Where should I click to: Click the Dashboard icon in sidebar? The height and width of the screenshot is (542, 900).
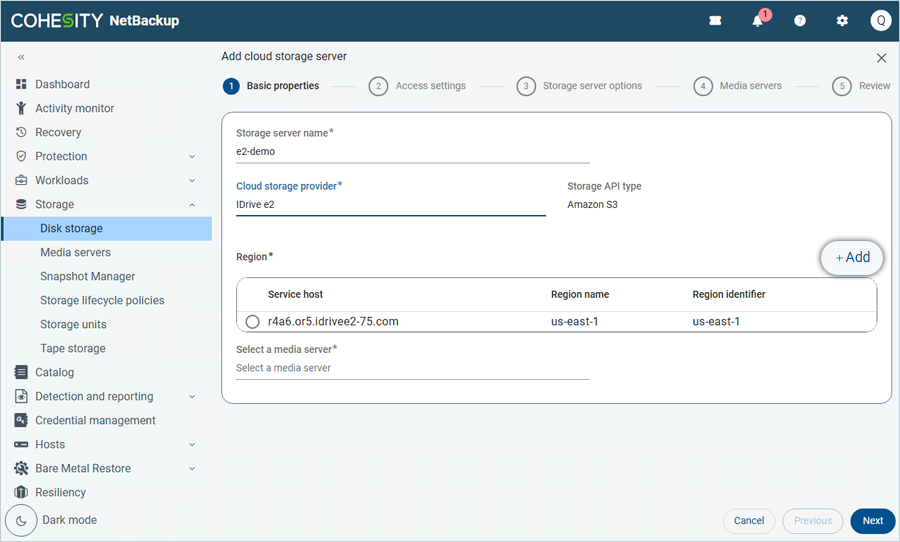click(21, 85)
